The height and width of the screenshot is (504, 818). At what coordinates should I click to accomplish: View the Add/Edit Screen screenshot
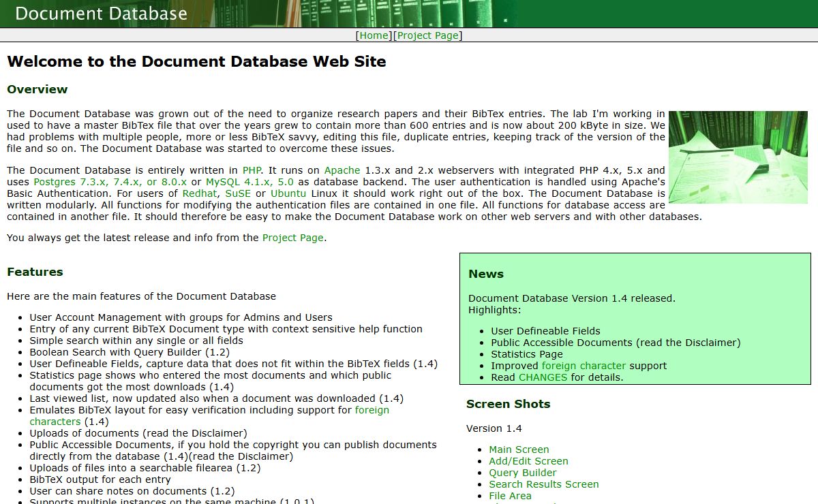click(x=528, y=461)
